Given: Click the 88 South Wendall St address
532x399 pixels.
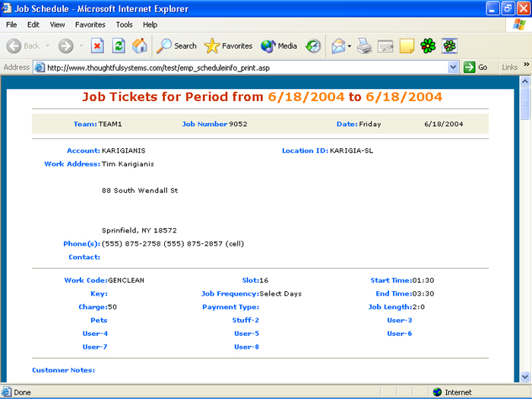Looking at the screenshot, I should coord(140,190).
